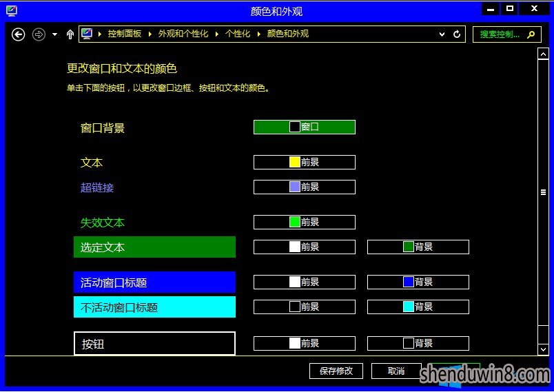Open 控制面板 in the breadcrumb
Screen dimensions: 554x392
tap(124, 34)
